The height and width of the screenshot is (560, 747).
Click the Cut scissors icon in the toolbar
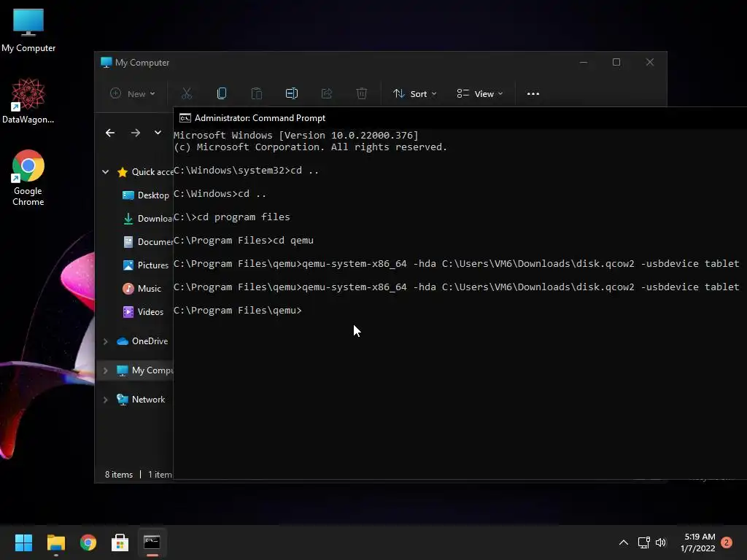point(186,94)
